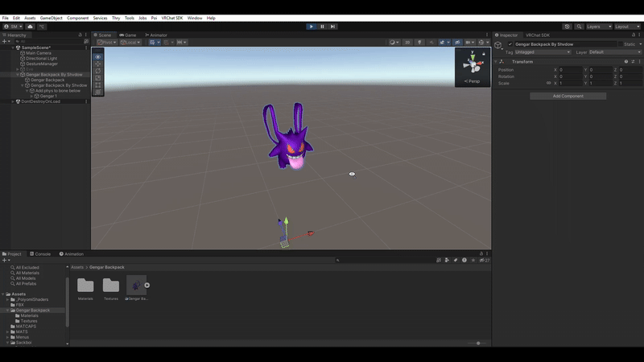Select the Move tool in Scene overlay

[x=97, y=64]
